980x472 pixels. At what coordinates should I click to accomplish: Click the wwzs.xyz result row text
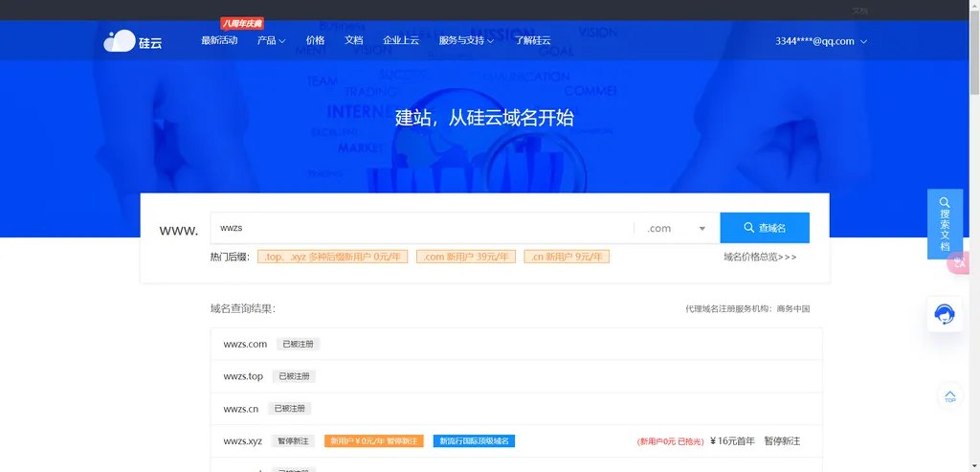(242, 441)
